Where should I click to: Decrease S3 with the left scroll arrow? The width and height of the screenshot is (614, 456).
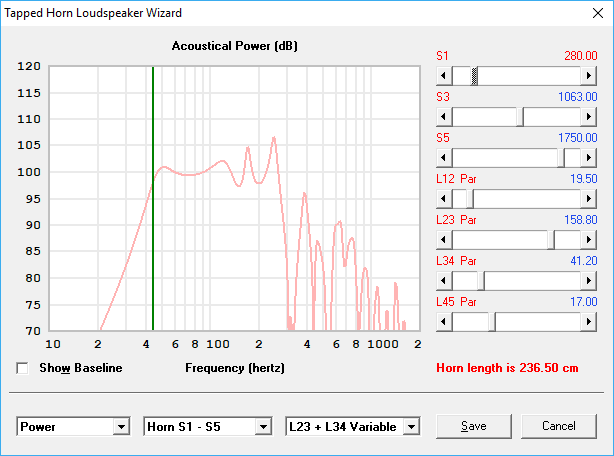[444, 117]
